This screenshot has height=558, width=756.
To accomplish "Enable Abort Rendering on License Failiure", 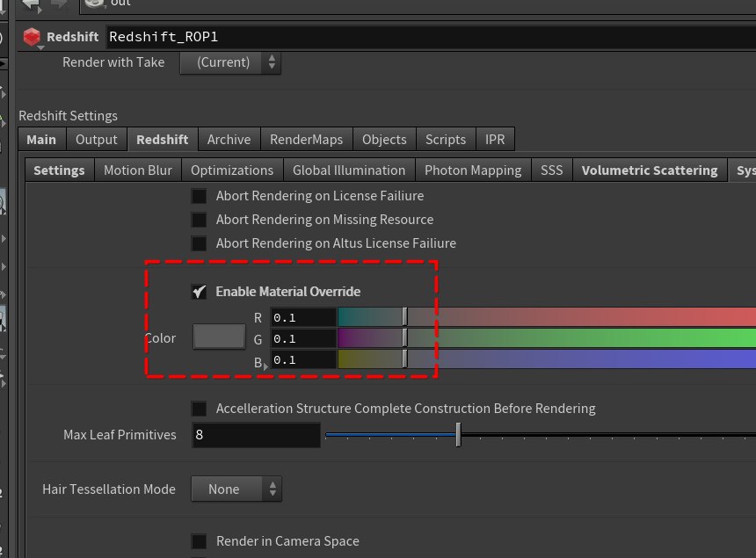I will coord(199,196).
